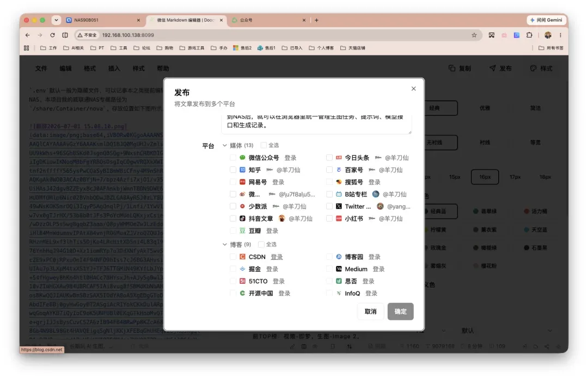Click the 发布 toolbar button
Image resolution: width=588 pixels, height=379 pixels.
[x=501, y=69]
